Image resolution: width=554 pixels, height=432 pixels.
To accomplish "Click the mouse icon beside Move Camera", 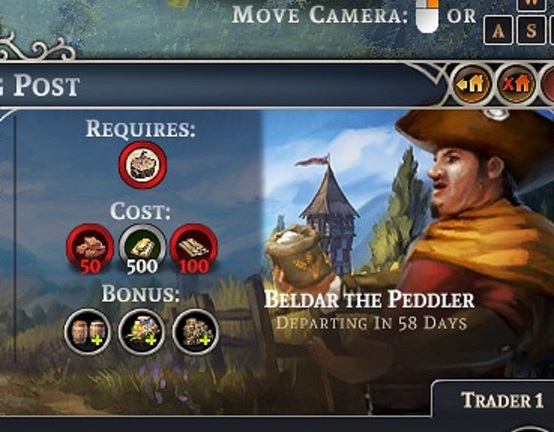I will point(427,16).
